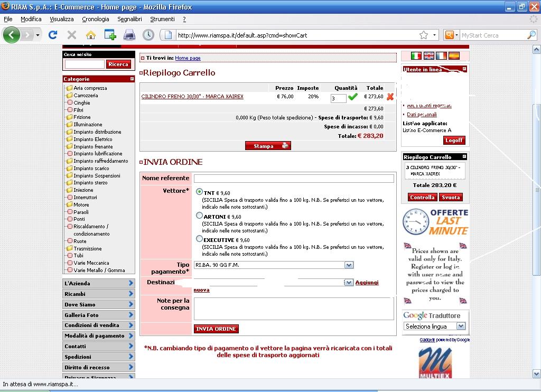
Task: Expand the L'Azienda menu item
Action: tap(98, 283)
